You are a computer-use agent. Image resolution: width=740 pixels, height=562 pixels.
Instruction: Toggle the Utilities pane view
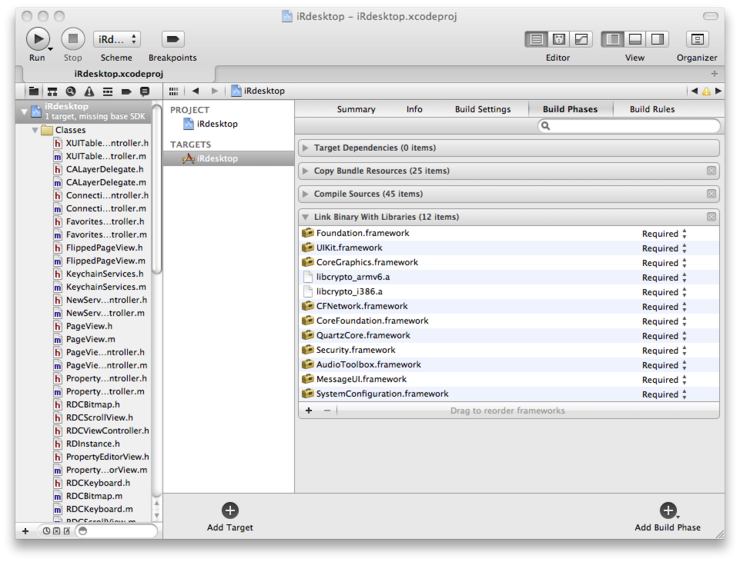657,39
